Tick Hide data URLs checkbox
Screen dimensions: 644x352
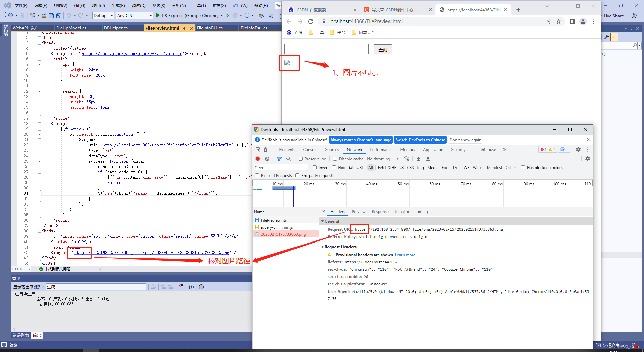click(x=334, y=167)
